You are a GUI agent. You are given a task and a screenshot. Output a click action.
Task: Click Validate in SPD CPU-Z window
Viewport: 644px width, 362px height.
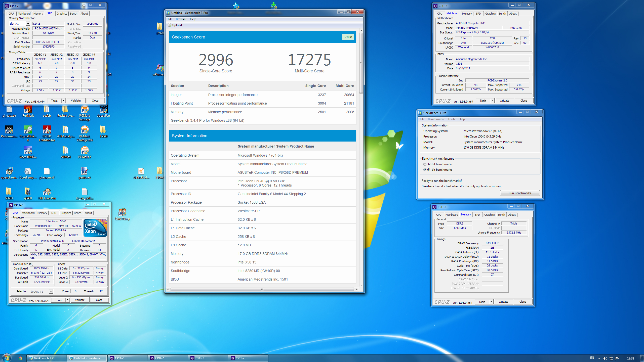76,101
